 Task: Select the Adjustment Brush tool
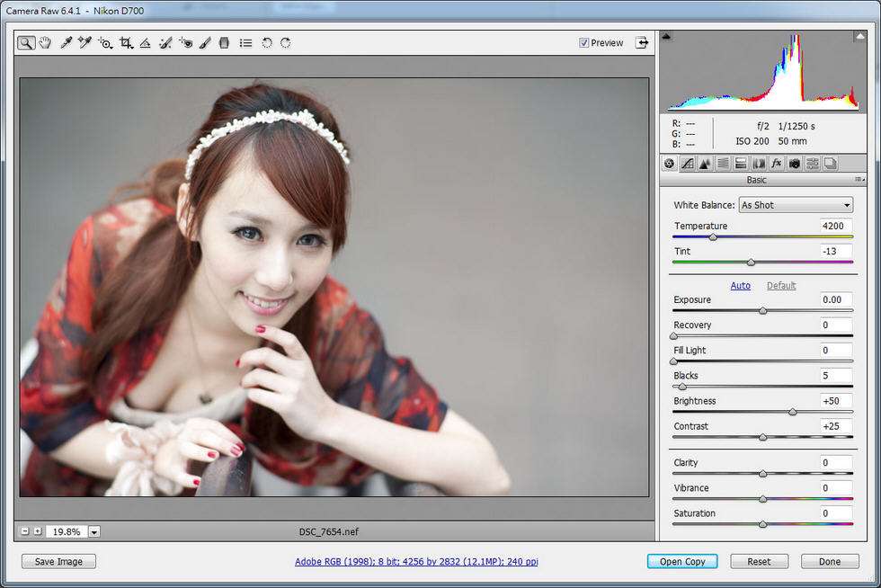(x=205, y=43)
